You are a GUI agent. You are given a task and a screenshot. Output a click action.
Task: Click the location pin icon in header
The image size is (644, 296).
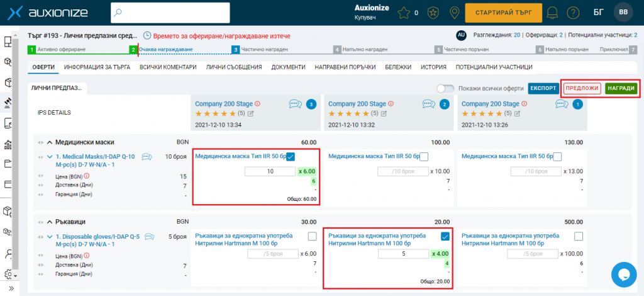455,13
